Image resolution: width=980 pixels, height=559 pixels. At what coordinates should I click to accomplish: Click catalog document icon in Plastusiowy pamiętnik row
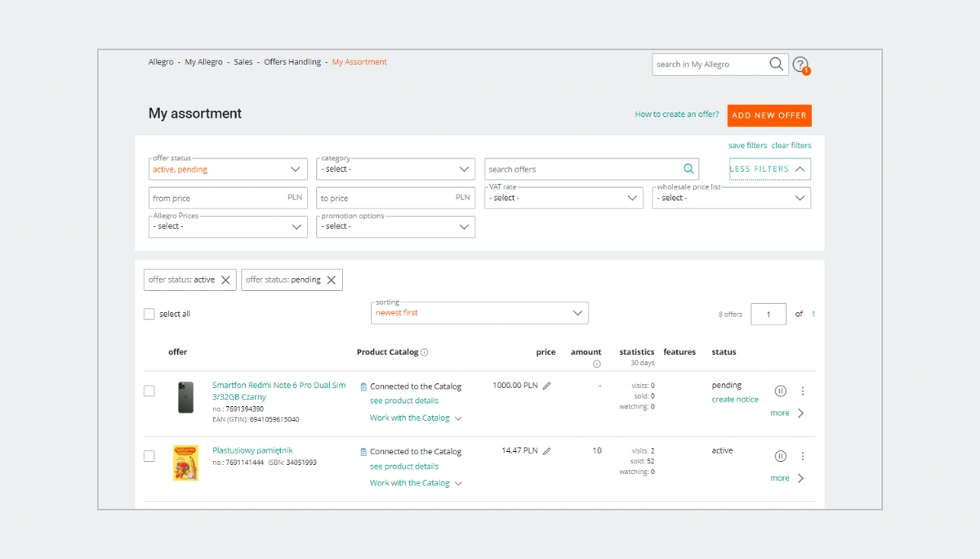click(363, 452)
